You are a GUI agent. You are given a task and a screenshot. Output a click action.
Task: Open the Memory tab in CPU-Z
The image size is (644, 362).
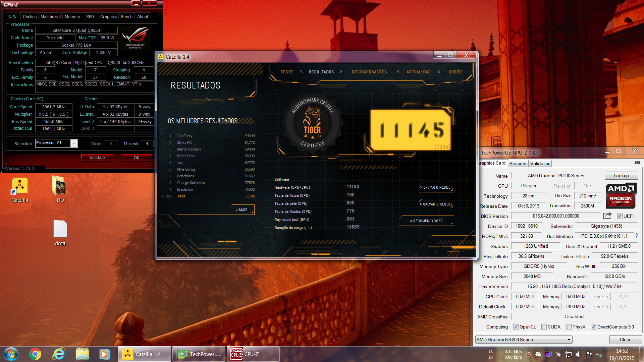pos(72,16)
